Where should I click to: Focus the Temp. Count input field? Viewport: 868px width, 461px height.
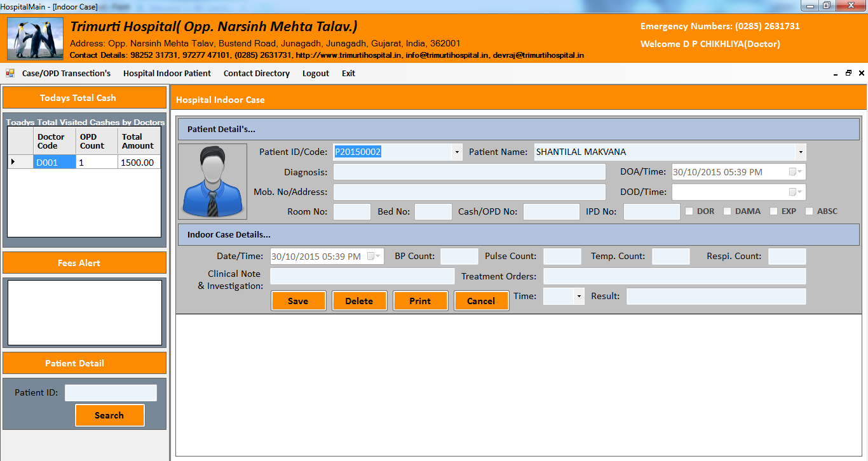(x=671, y=257)
